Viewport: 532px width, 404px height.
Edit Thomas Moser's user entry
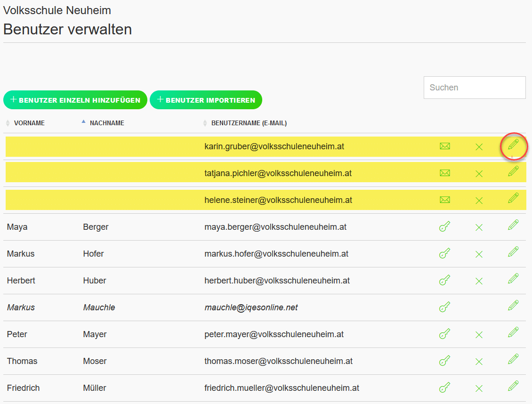click(513, 361)
